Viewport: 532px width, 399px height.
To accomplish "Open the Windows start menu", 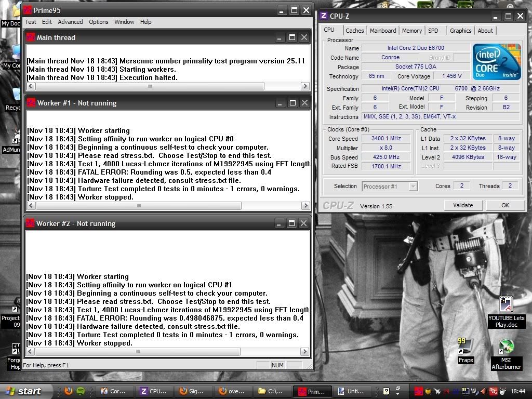I will pyautogui.click(x=26, y=391).
